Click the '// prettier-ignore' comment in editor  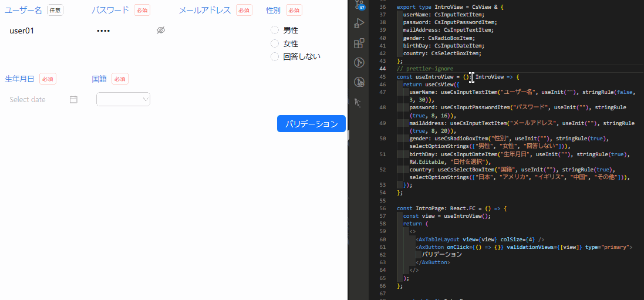[424, 69]
